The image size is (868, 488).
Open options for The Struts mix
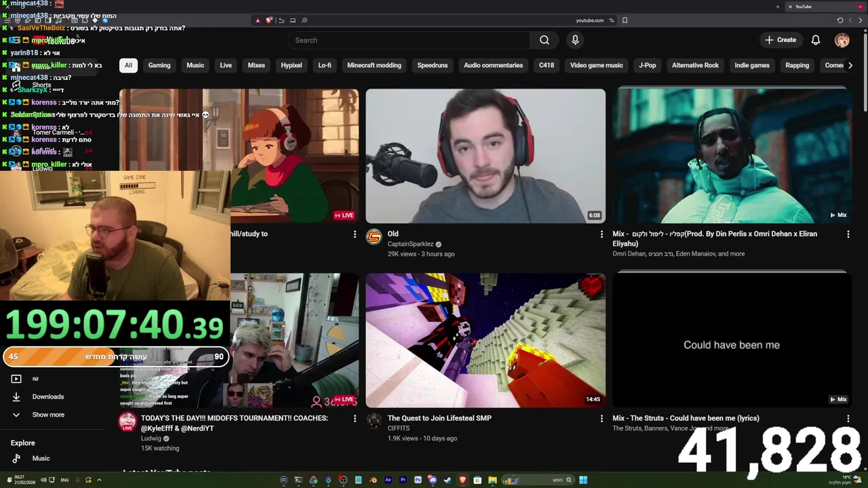tap(848, 419)
